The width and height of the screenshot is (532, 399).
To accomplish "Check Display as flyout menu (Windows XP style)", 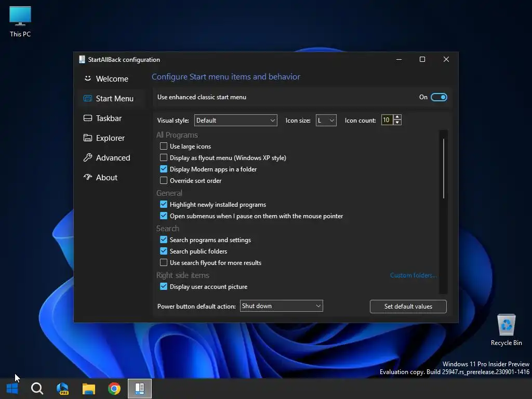I will (x=164, y=158).
